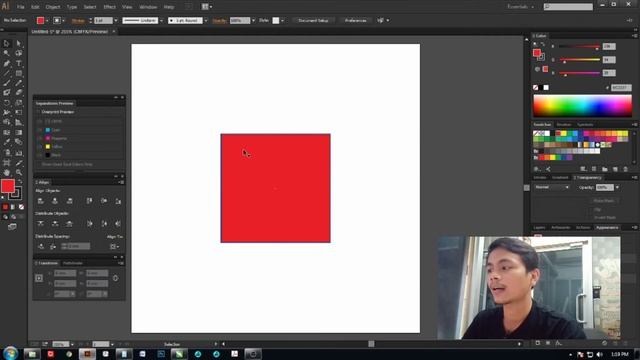Open the Essentials workspace switcher

click(x=520, y=7)
